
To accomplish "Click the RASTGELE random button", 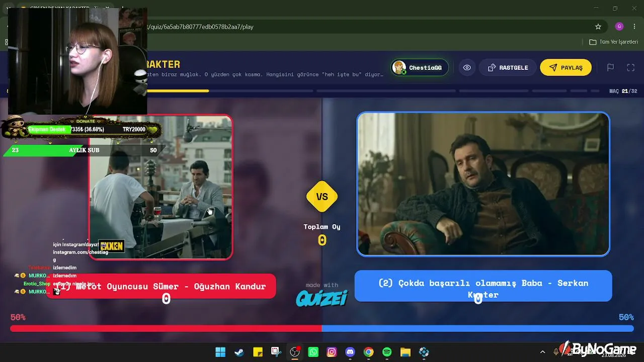I will pos(507,67).
